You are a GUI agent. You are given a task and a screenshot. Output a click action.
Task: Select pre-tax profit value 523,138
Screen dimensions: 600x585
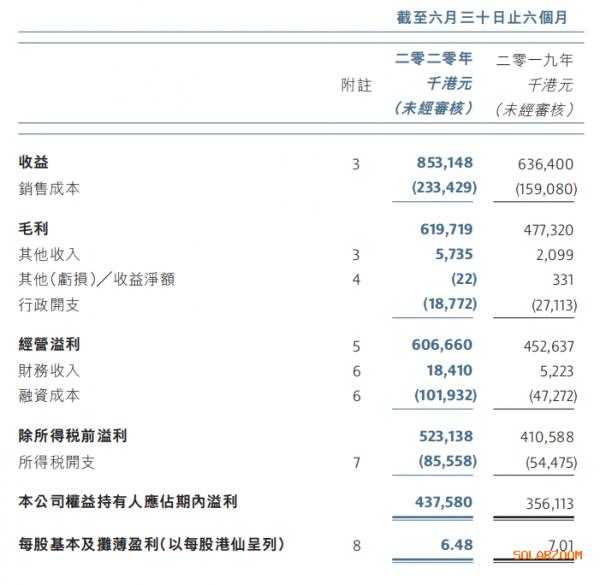coord(446,436)
